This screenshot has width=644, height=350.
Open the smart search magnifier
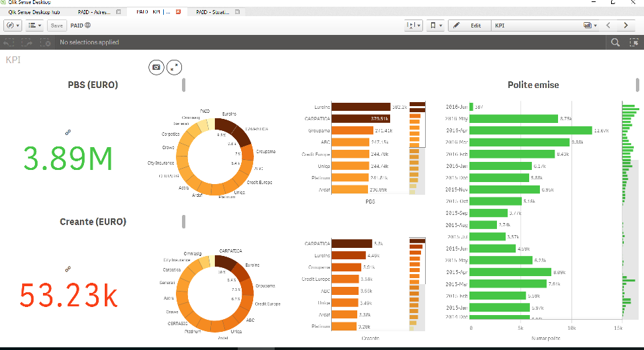[x=615, y=42]
